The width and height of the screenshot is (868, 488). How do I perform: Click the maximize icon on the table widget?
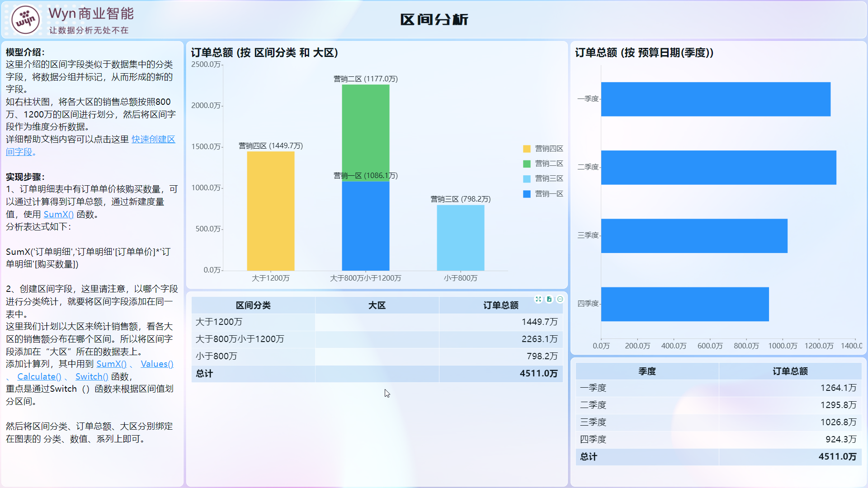[538, 299]
